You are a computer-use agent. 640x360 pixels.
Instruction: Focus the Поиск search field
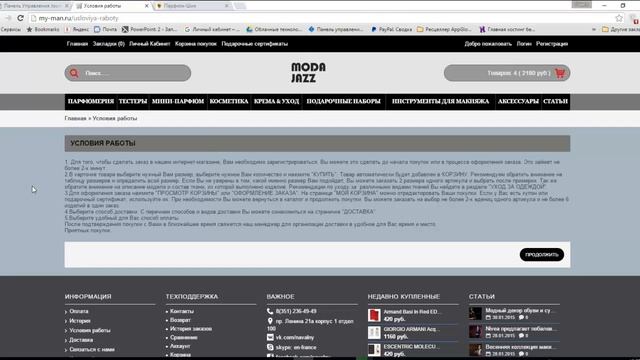(x=127, y=73)
